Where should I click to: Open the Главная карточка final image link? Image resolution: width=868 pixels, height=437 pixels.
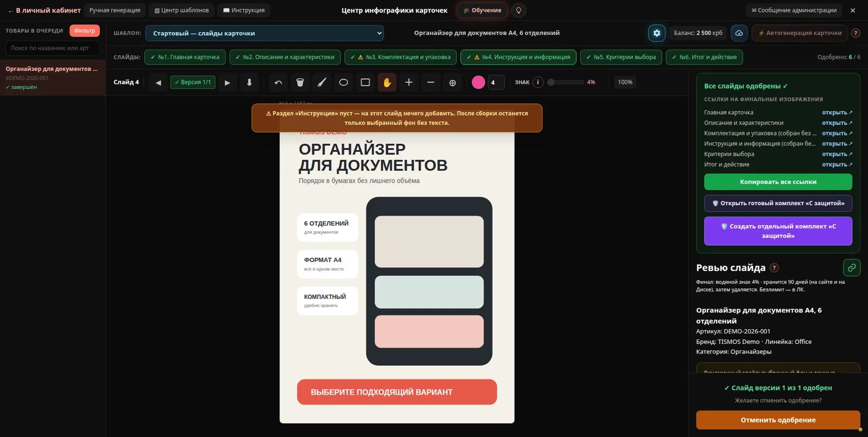(x=837, y=112)
